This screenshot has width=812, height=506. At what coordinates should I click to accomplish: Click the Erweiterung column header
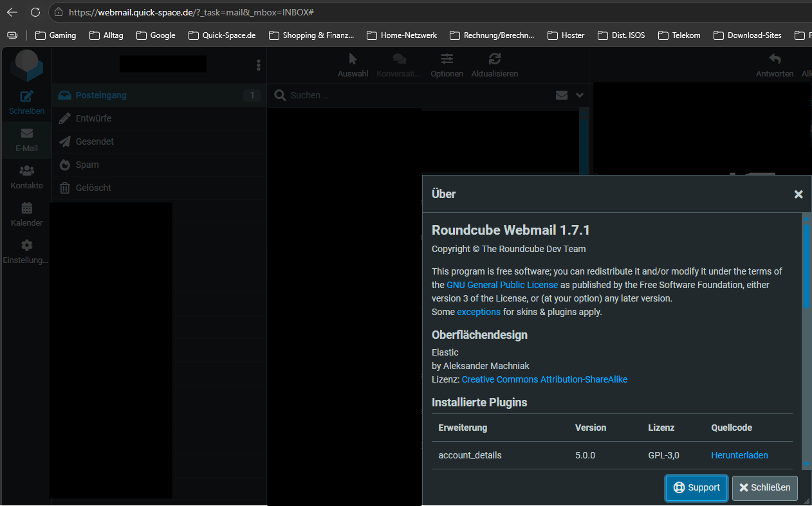pos(463,428)
